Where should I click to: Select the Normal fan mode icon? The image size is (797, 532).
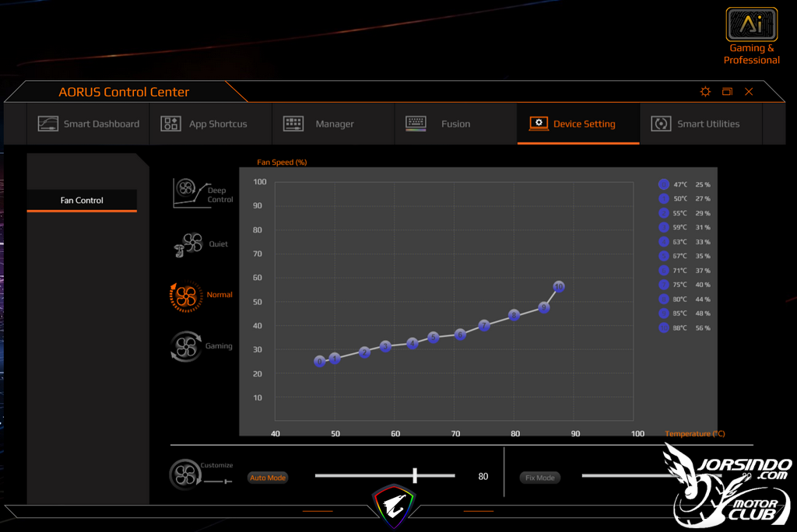[x=186, y=296]
